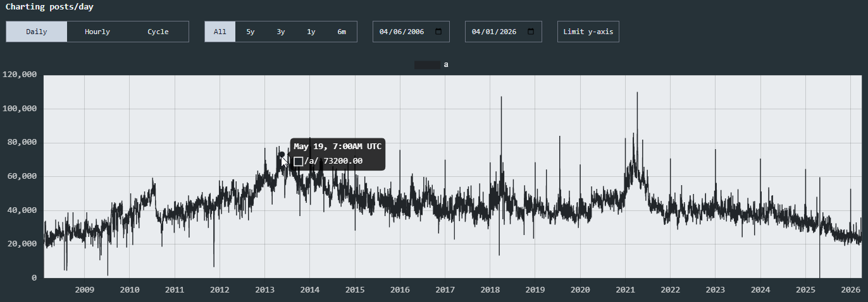Click the 20,000 y-axis label
This screenshot has width=868, height=302.
coord(22,244)
